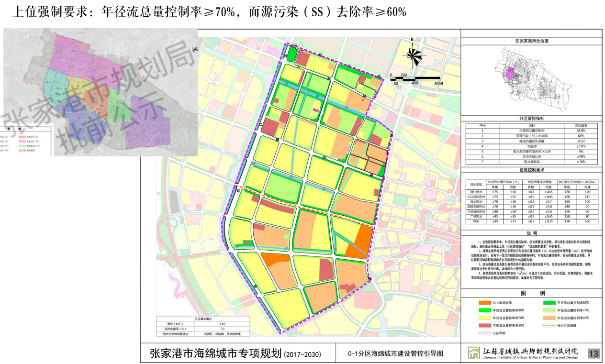The width and height of the screenshot is (605, 364).
Task: Click the 公共设施用地 row label
Action: point(476,197)
